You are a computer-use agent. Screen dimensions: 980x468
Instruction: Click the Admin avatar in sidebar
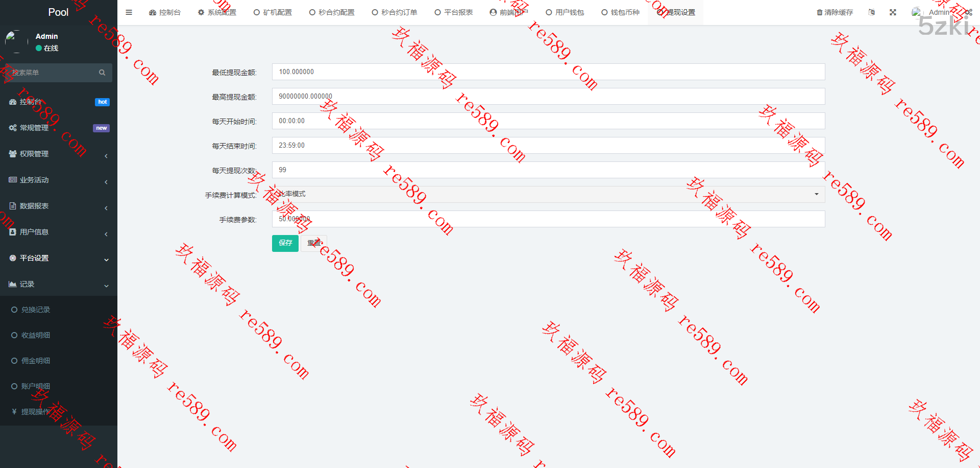pyautogui.click(x=16, y=41)
